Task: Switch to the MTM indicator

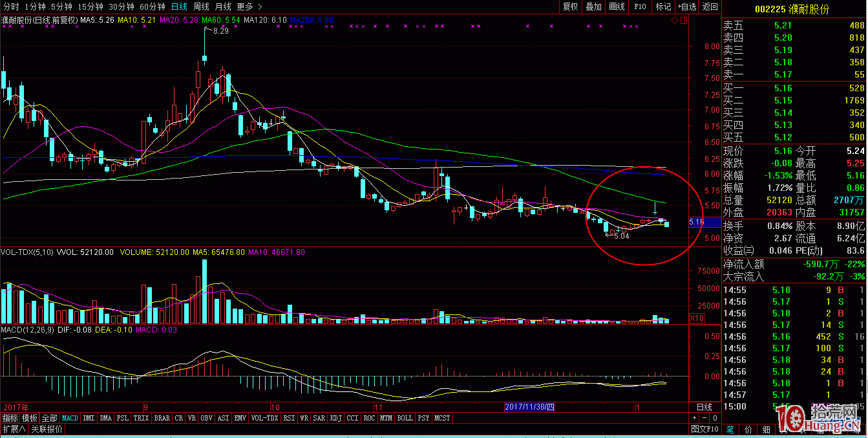Action: 386,418
